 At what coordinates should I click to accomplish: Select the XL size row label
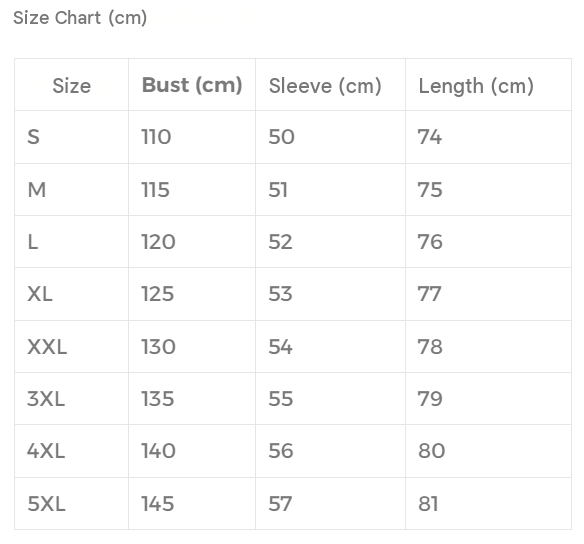(40, 294)
